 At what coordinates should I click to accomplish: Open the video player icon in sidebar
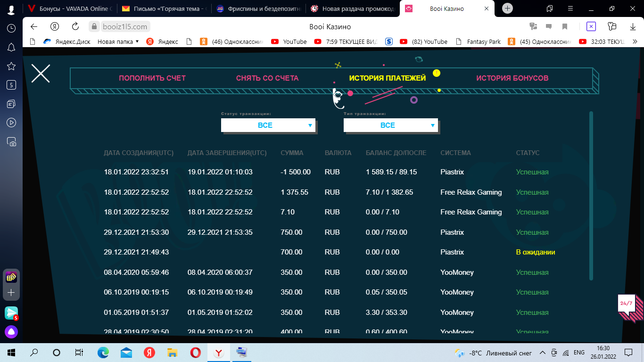pos(11,123)
